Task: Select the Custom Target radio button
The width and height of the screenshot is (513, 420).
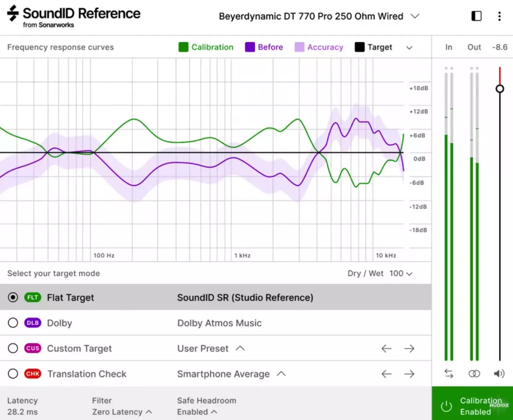Action: pos(13,348)
